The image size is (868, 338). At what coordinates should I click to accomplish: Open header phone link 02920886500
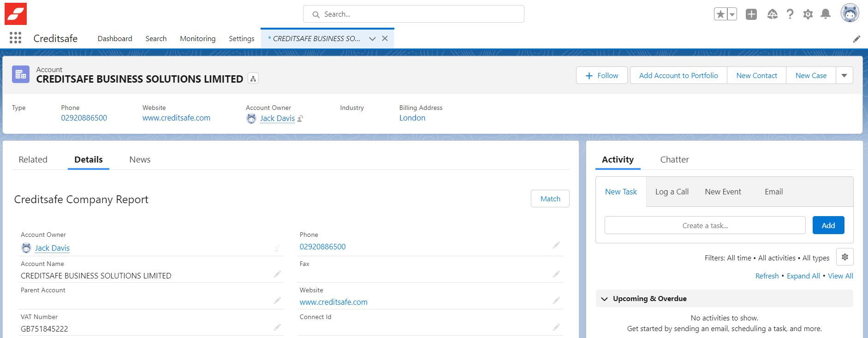click(x=84, y=118)
